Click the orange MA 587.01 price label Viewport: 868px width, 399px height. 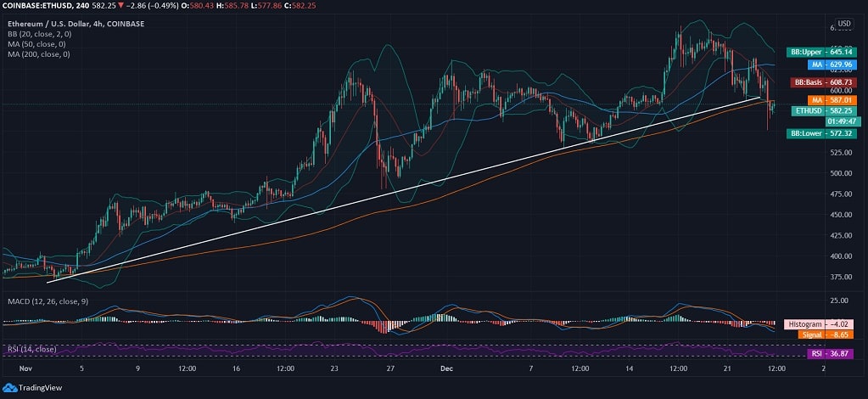click(830, 99)
